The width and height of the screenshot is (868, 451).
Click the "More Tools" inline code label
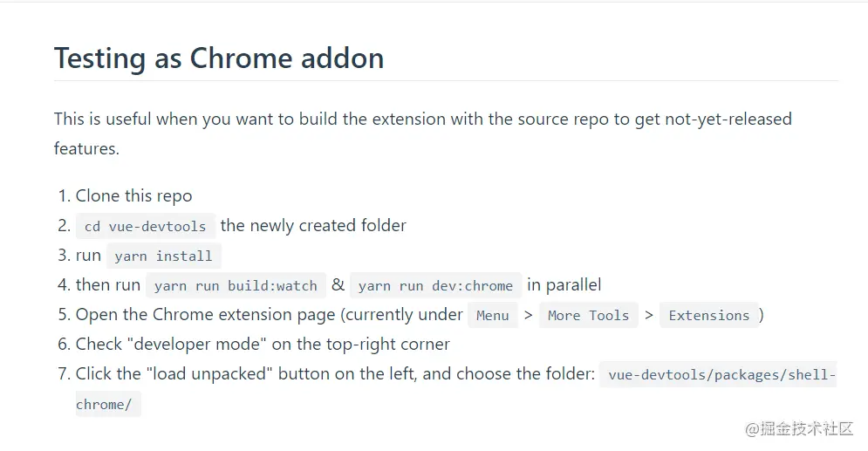pos(589,316)
